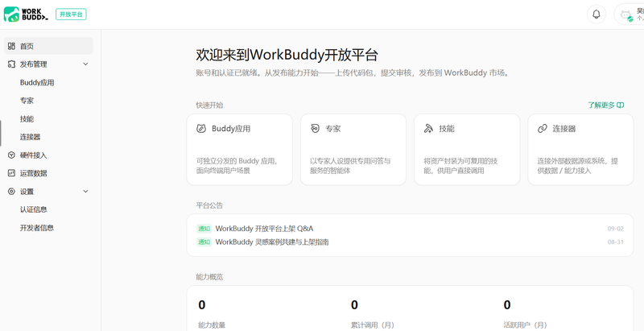Open the 技能 quick start card
The width and height of the screenshot is (644, 331).
point(467,150)
